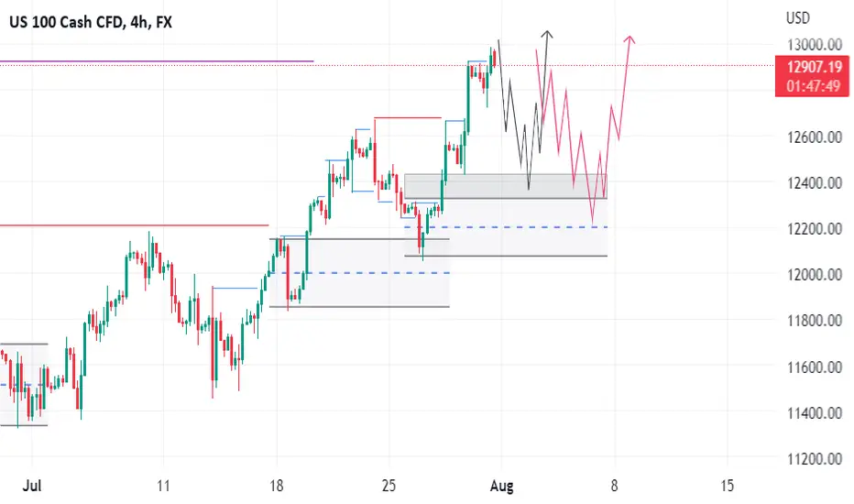
Task: Select the short red horizontal line near 12700
Action: coord(408,117)
